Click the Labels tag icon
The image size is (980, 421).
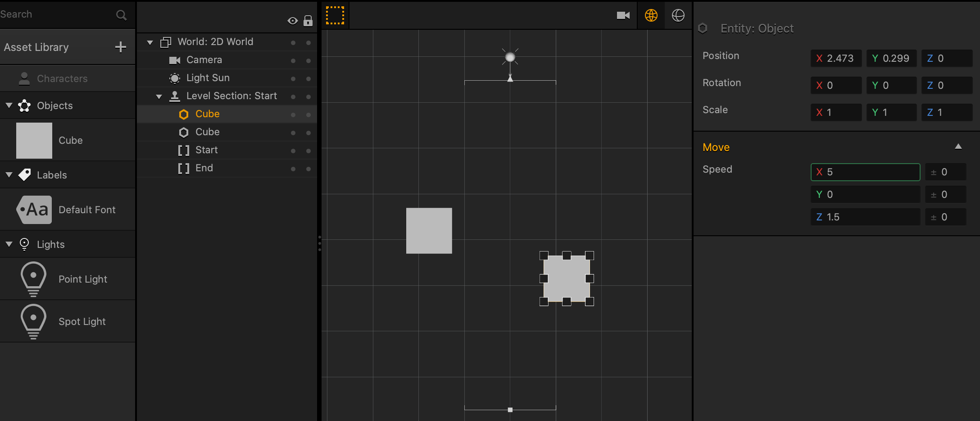(24, 175)
